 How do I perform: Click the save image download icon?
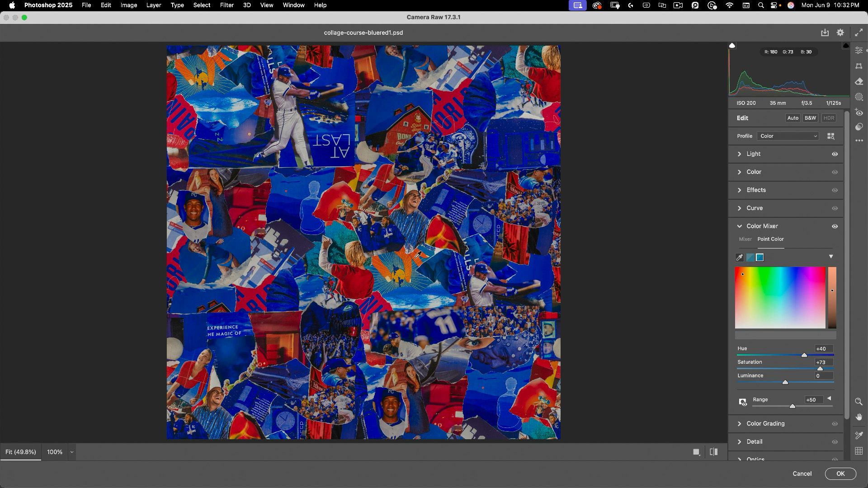(x=825, y=33)
